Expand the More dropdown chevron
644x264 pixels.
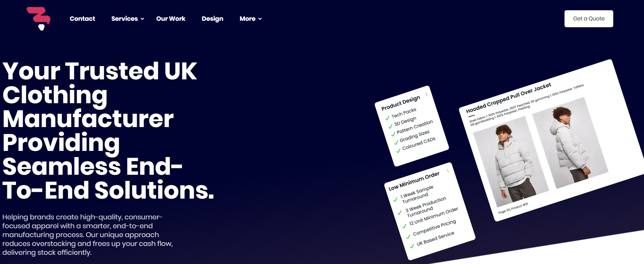(x=260, y=19)
